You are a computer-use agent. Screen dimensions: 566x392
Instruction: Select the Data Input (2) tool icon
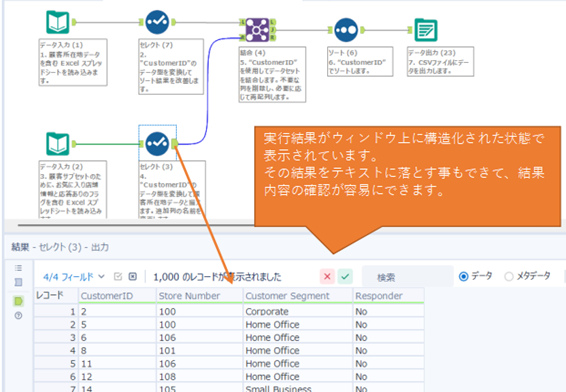58,144
